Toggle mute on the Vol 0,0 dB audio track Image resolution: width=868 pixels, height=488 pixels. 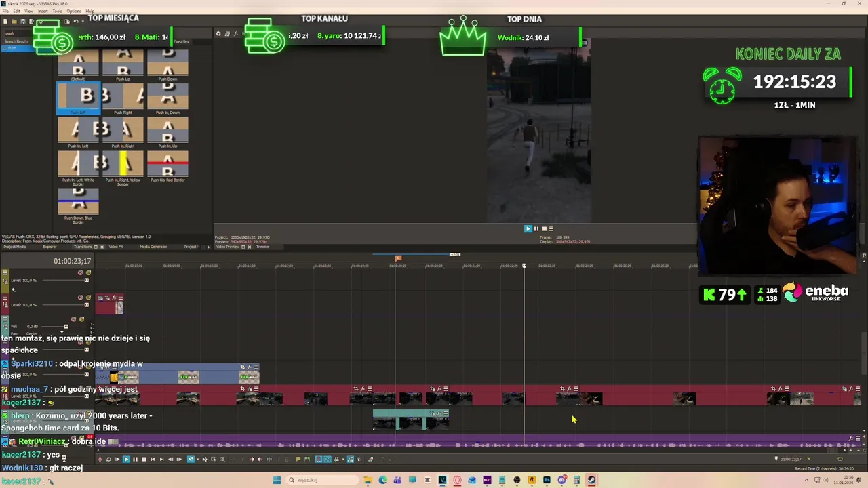pos(73,319)
